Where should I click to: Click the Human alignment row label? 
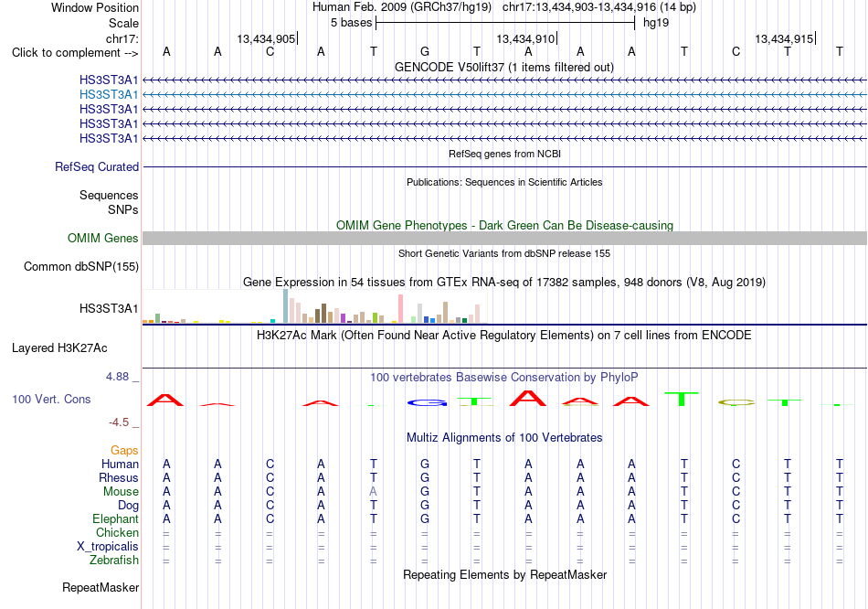(120, 464)
